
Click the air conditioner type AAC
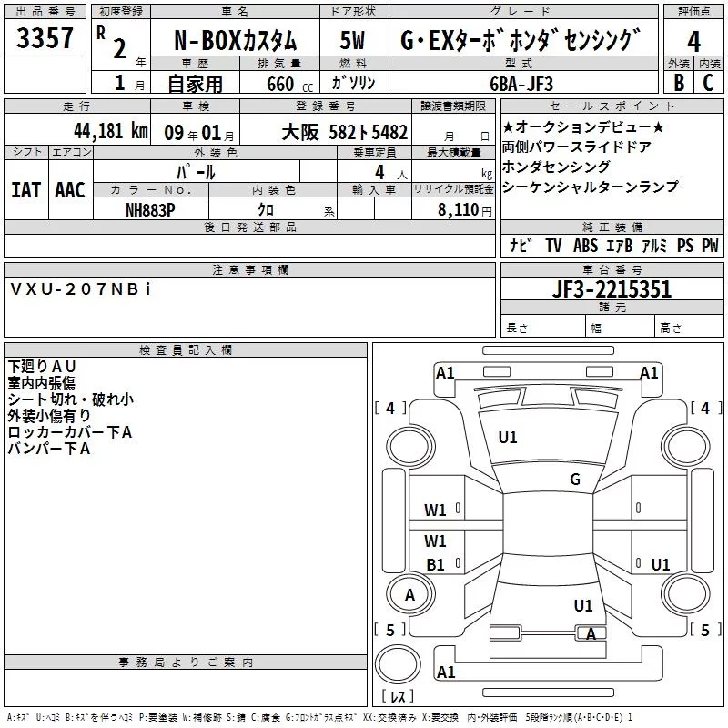click(x=70, y=190)
